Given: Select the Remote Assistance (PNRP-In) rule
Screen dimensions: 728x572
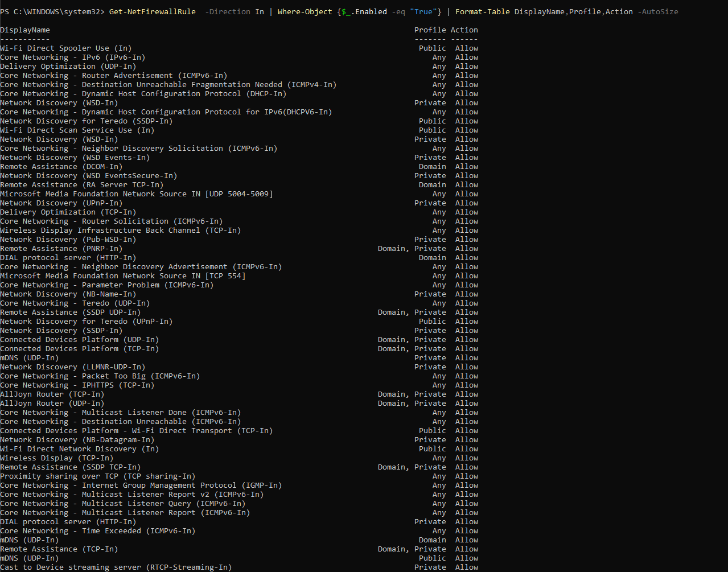Looking at the screenshot, I should pyautogui.click(x=61, y=249).
